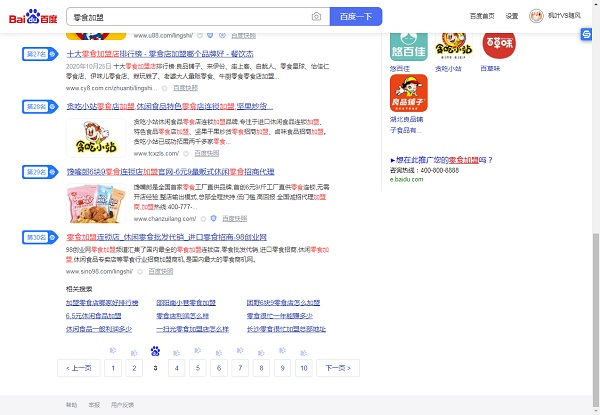Open 百度快照 for the cy8.com.cn result
This screenshot has width=600, height=415.
[x=186, y=88]
